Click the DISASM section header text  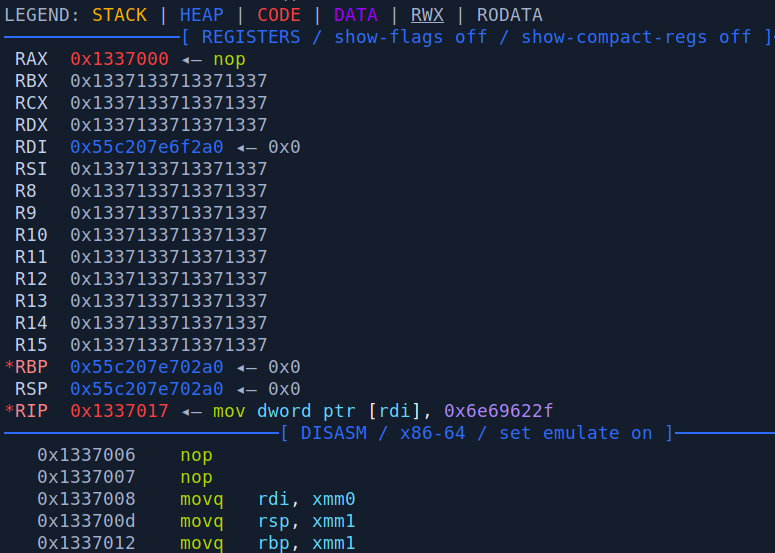coord(333,433)
